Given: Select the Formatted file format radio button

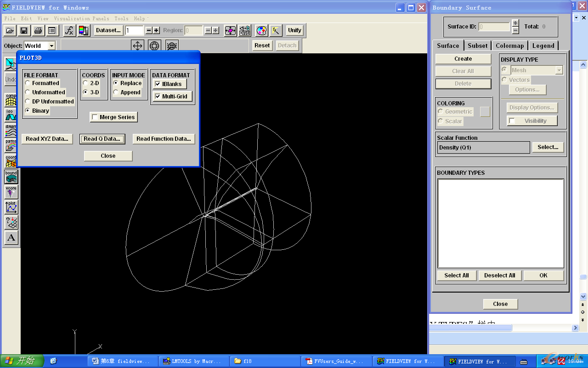Looking at the screenshot, I should [28, 83].
